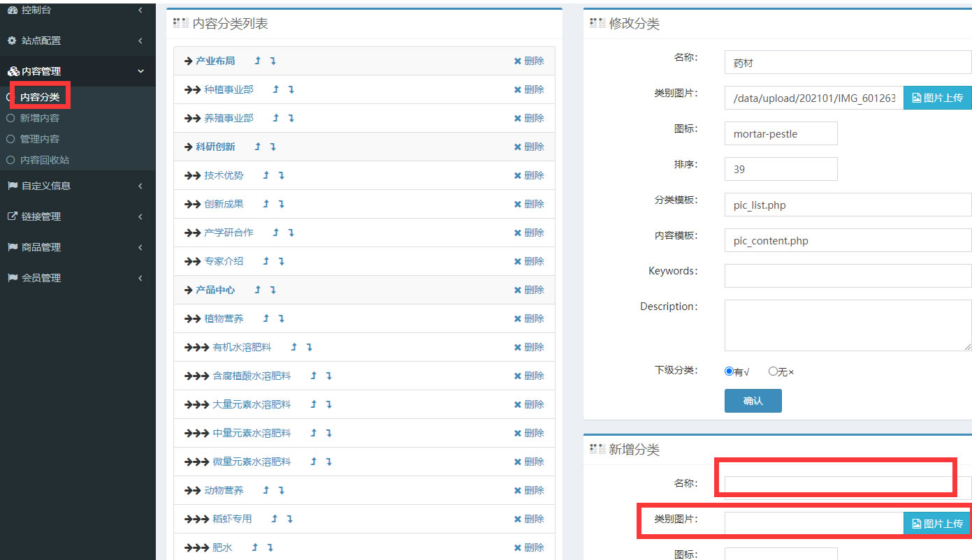
Task: Move 稻虾专用 category down
Action: click(289, 520)
